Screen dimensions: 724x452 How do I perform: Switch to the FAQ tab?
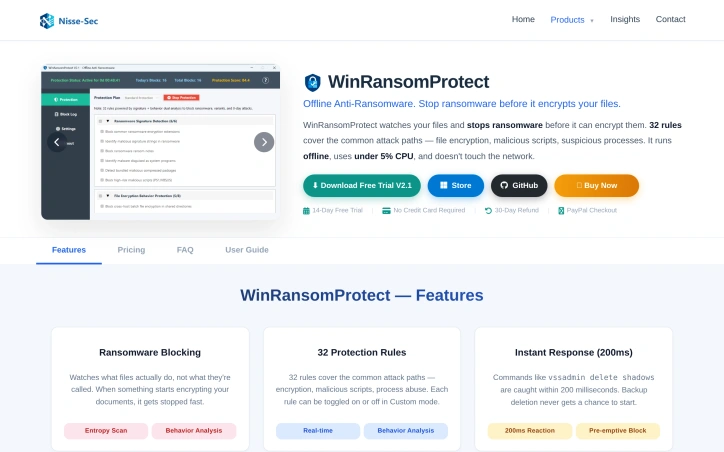point(185,250)
